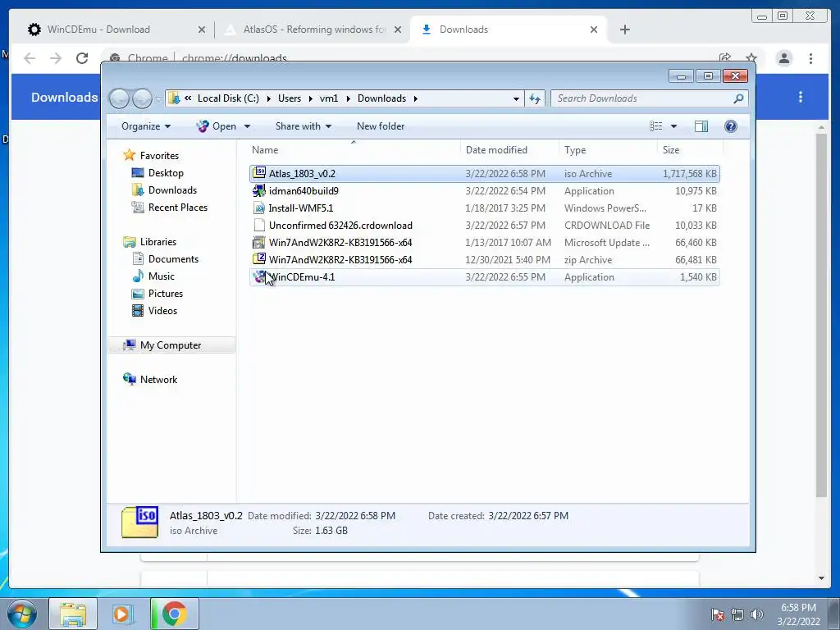Open the view options dropdown arrow
The height and width of the screenshot is (630, 840).
[674, 126]
